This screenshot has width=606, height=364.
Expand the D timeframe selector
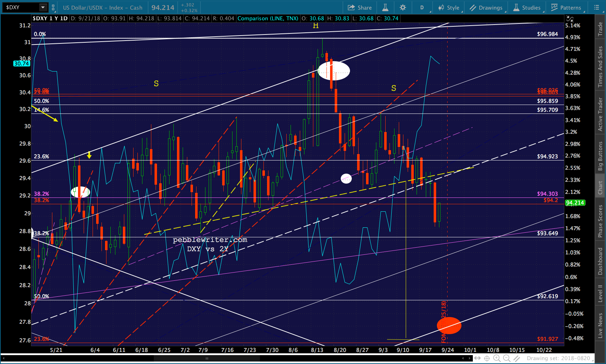(422, 7)
